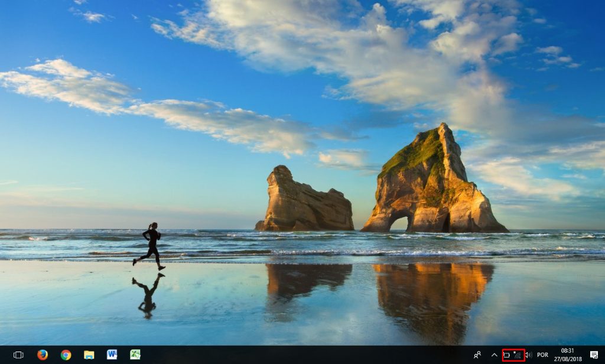Click the Show Desktop sliver at the taskbar's far-right edge
The width and height of the screenshot is (605, 364).
(603, 355)
